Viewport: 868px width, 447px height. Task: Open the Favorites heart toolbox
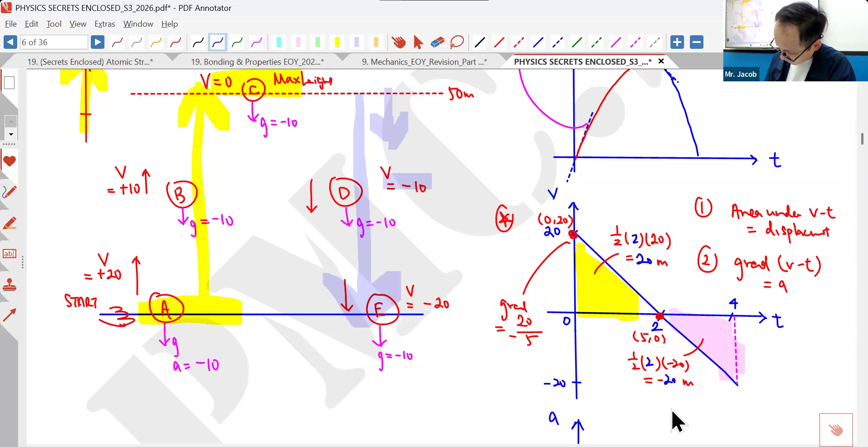(x=9, y=161)
